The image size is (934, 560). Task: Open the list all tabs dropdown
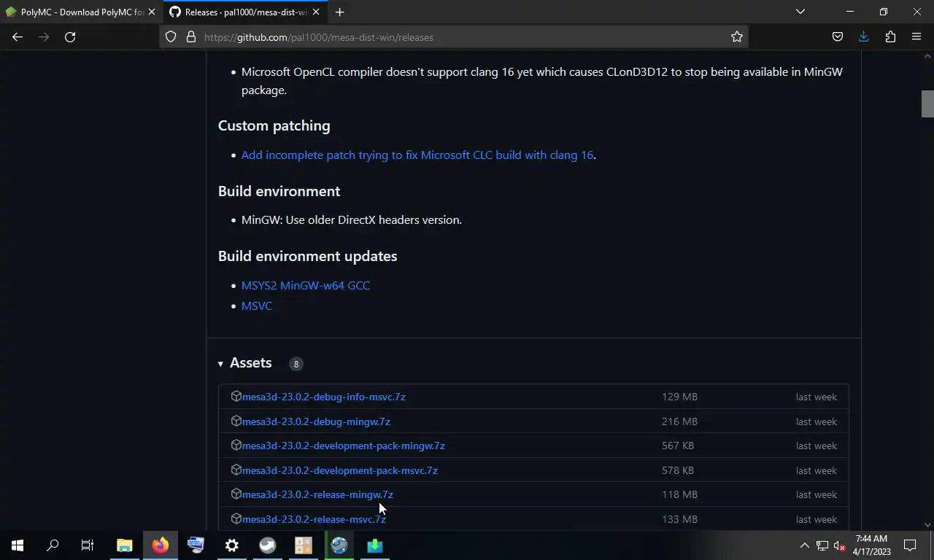(800, 12)
